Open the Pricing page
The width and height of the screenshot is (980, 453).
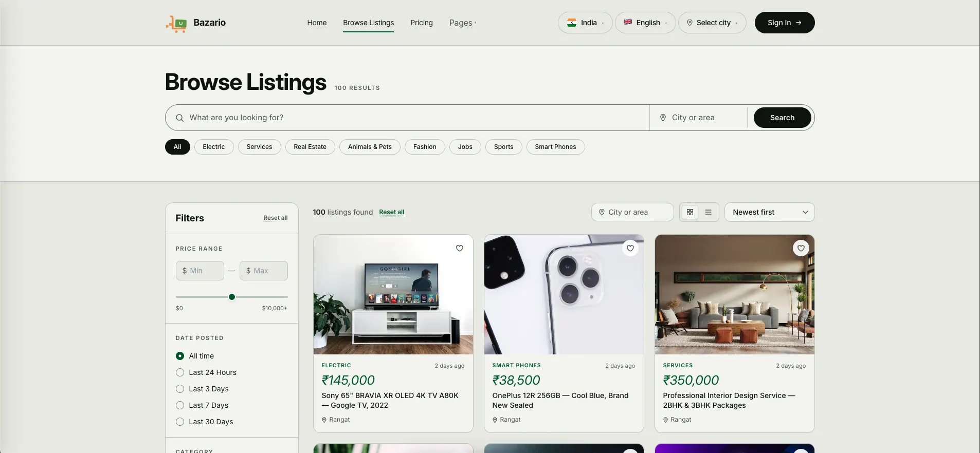tap(422, 23)
